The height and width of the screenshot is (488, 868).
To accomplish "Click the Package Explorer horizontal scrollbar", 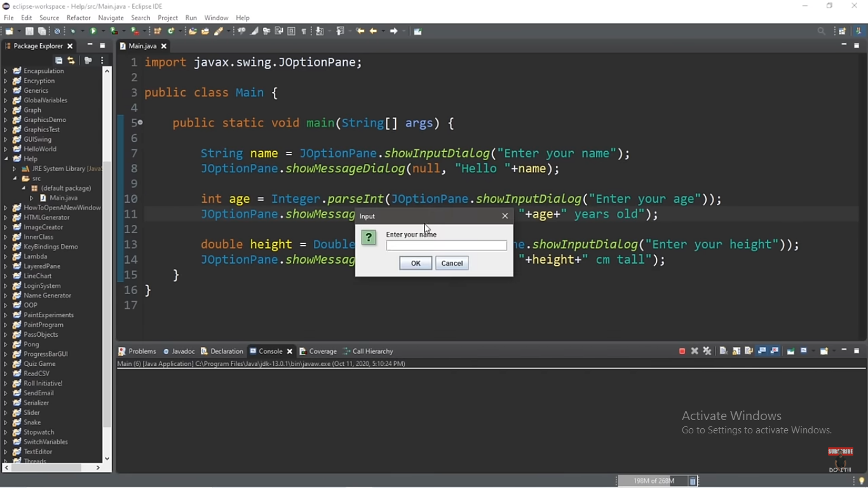I will tap(46, 468).
